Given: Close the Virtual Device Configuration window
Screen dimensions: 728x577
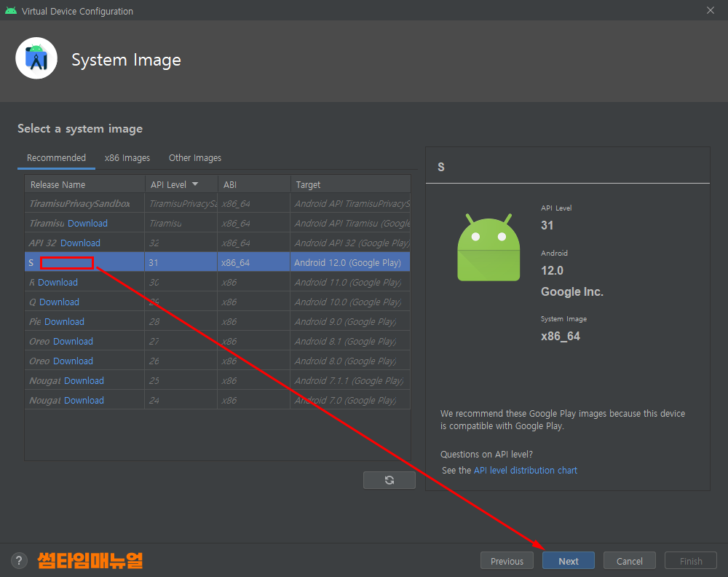Looking at the screenshot, I should pos(711,10).
